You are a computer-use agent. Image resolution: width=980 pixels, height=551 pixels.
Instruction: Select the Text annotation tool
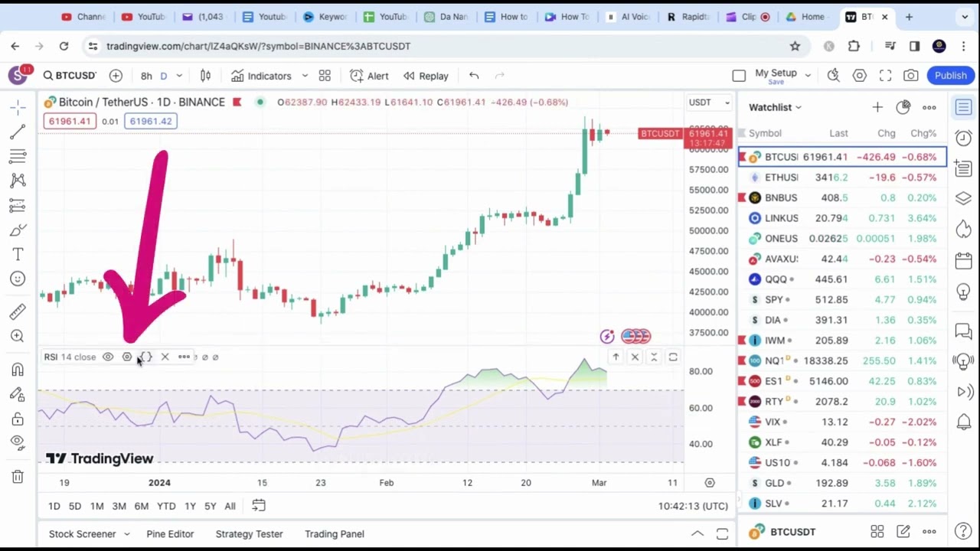click(18, 254)
